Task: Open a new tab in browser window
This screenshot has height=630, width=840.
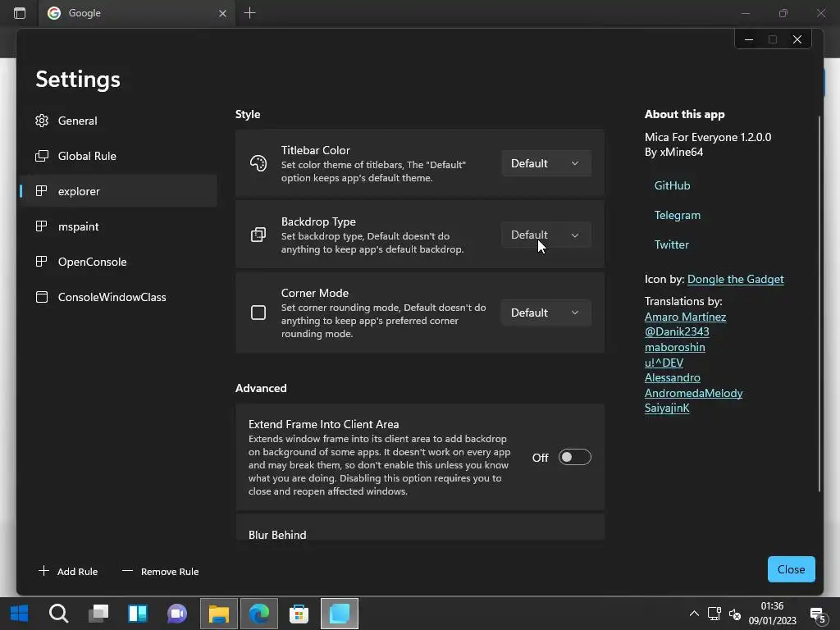Action: pyautogui.click(x=249, y=13)
